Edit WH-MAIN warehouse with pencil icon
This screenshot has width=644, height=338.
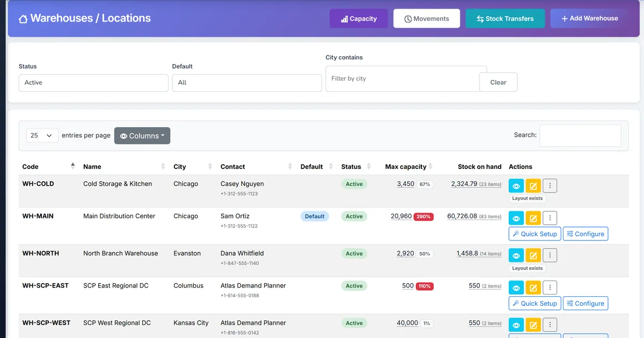click(x=533, y=218)
